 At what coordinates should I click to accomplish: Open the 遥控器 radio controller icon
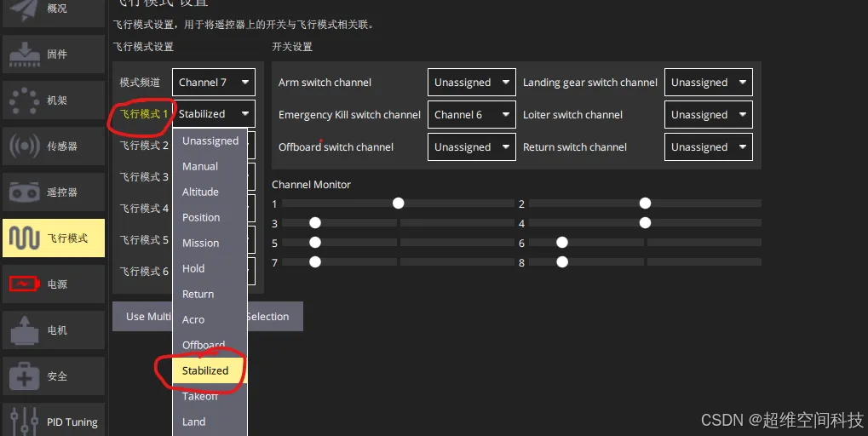pyautogui.click(x=25, y=192)
